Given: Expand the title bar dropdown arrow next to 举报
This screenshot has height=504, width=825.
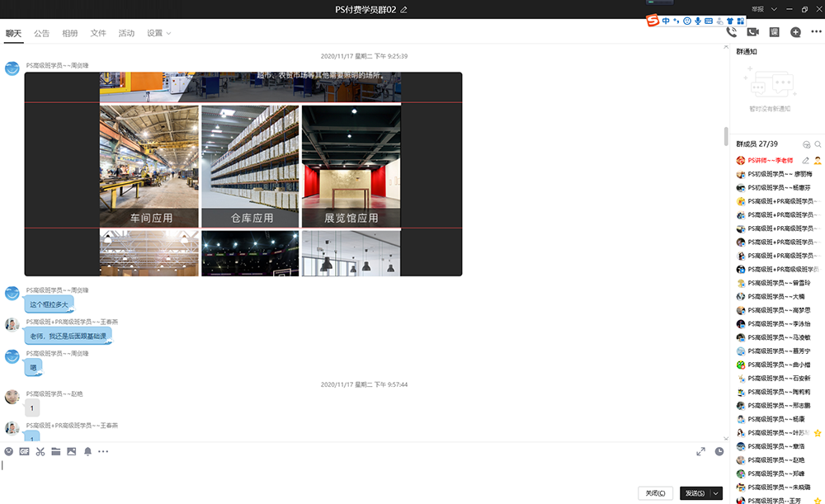Looking at the screenshot, I should coord(773,9).
